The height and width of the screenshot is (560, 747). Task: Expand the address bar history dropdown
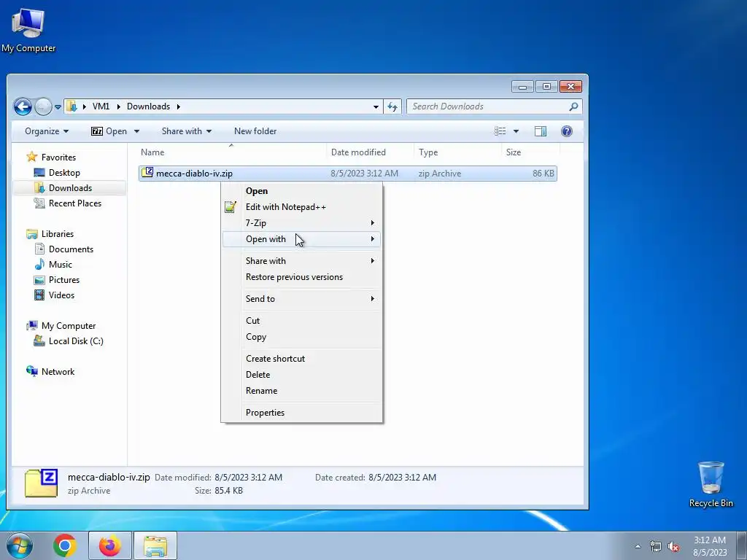coord(376,106)
